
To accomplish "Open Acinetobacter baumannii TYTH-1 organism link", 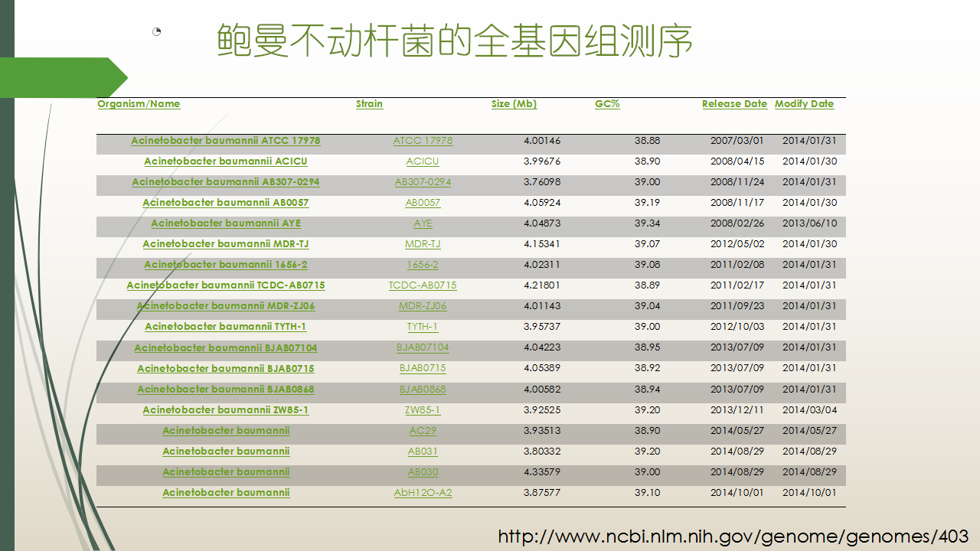I will pos(226,327).
